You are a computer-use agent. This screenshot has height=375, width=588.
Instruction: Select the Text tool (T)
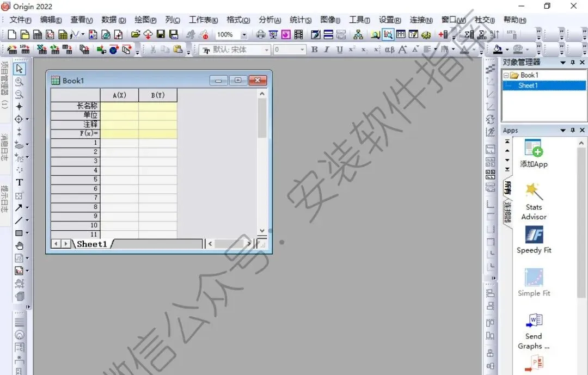tap(19, 183)
